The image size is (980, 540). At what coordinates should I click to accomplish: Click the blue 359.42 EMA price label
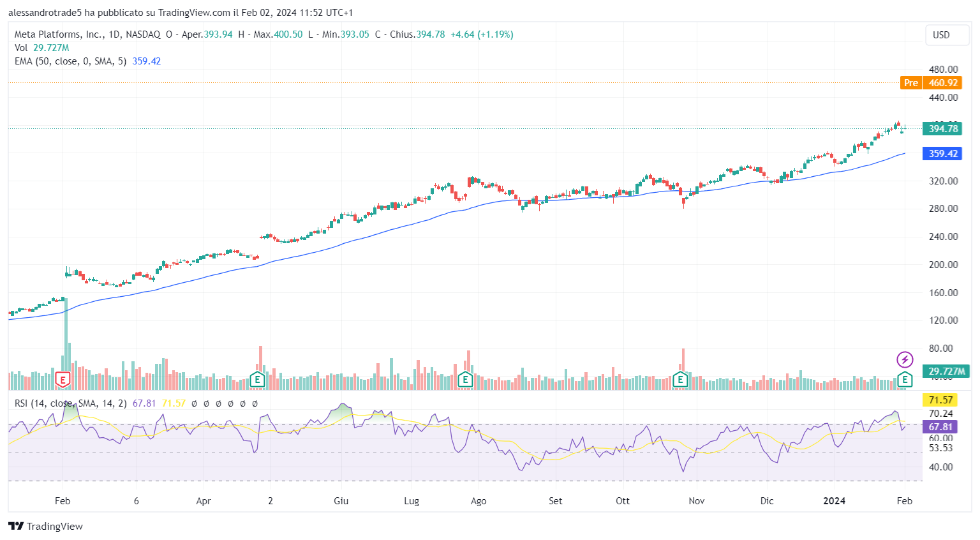(x=942, y=154)
